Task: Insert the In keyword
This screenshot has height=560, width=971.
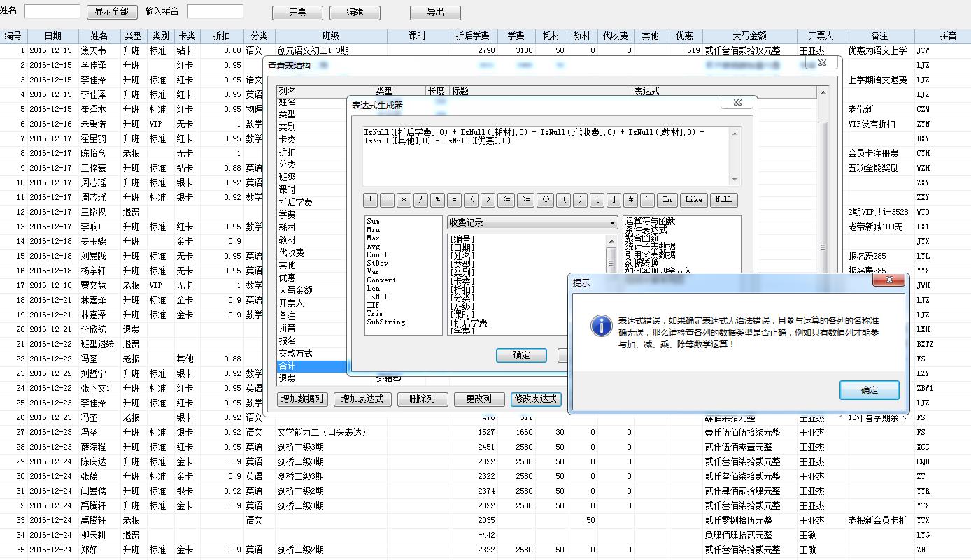Action: pos(667,200)
